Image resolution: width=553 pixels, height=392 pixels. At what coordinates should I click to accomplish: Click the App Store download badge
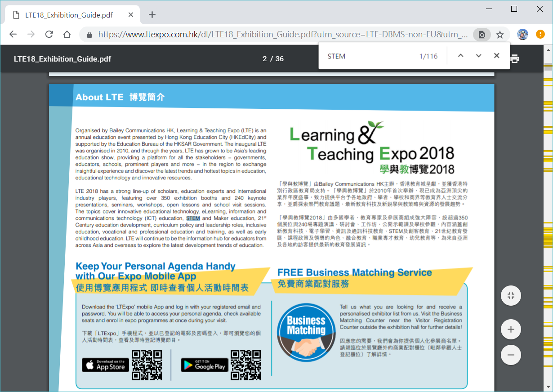point(105,365)
